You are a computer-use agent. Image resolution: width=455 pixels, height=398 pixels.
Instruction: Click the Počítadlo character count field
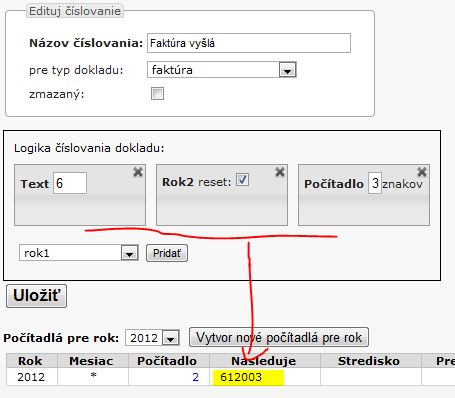[x=375, y=183]
